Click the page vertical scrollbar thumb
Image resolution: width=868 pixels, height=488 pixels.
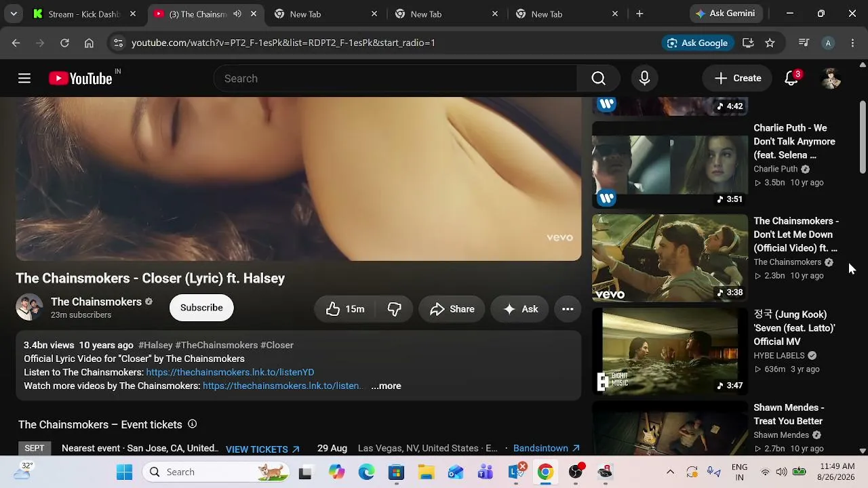[863, 137]
